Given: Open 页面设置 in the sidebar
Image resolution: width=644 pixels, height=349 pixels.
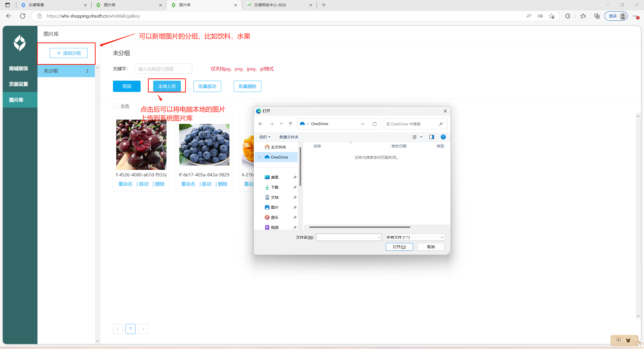Looking at the screenshot, I should point(19,84).
